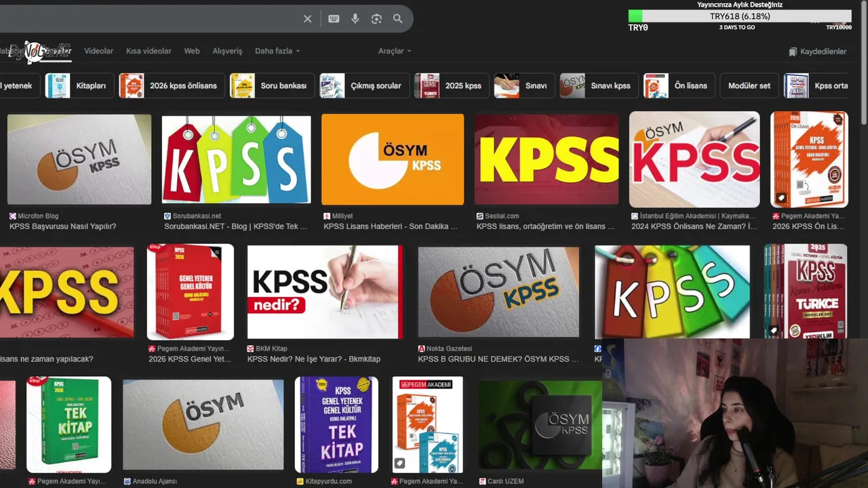Select the Soru bankası chip
868x488 pixels.
tap(271, 86)
